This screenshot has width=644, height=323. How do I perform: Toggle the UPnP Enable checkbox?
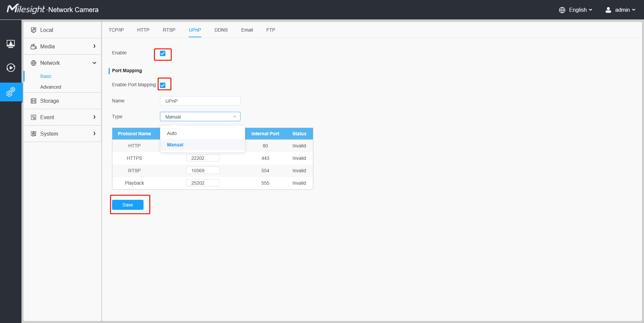click(x=163, y=53)
